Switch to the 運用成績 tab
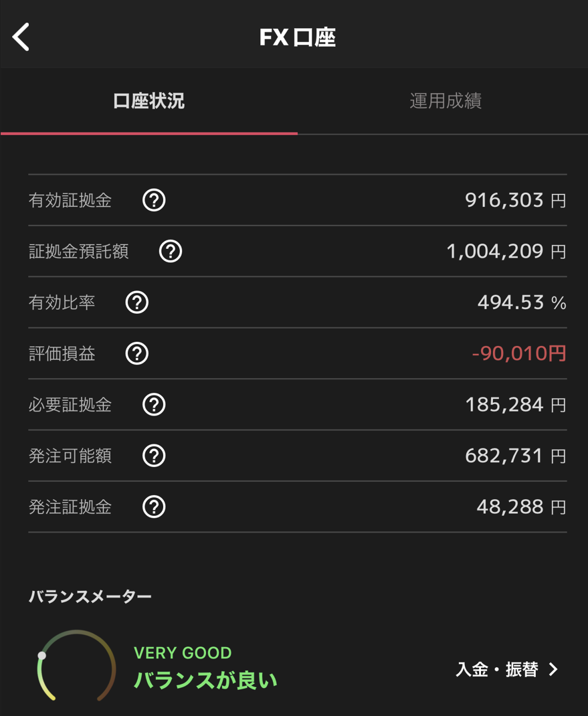 tap(446, 101)
